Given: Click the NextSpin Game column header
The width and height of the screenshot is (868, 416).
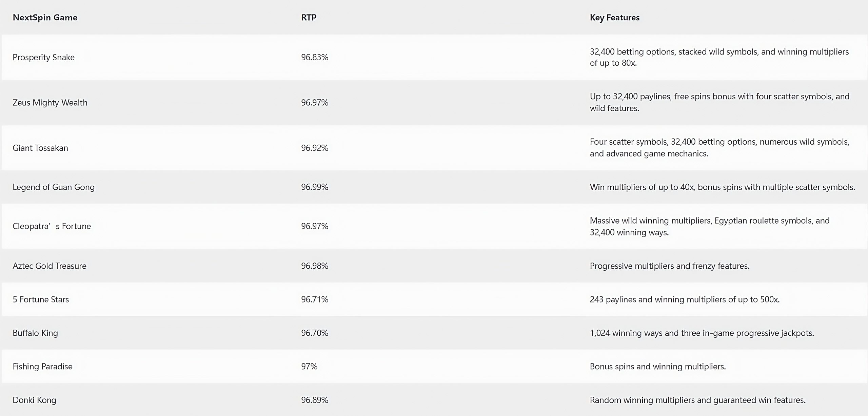Looking at the screenshot, I should pyautogui.click(x=45, y=18).
